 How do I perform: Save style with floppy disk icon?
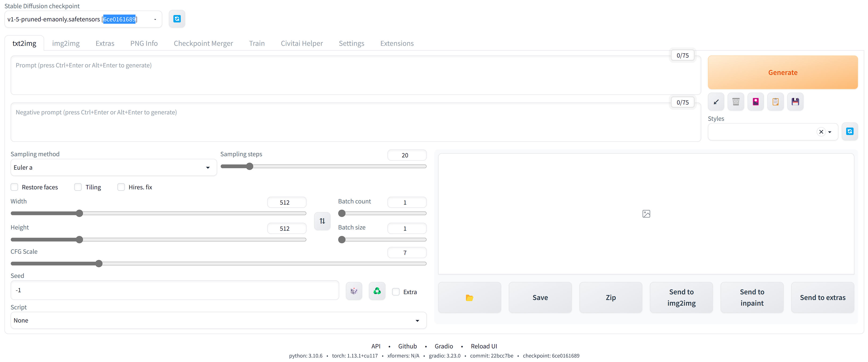pyautogui.click(x=795, y=102)
